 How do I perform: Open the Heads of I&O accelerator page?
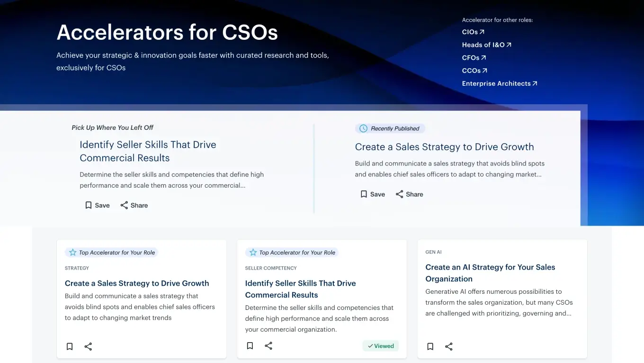[486, 45]
